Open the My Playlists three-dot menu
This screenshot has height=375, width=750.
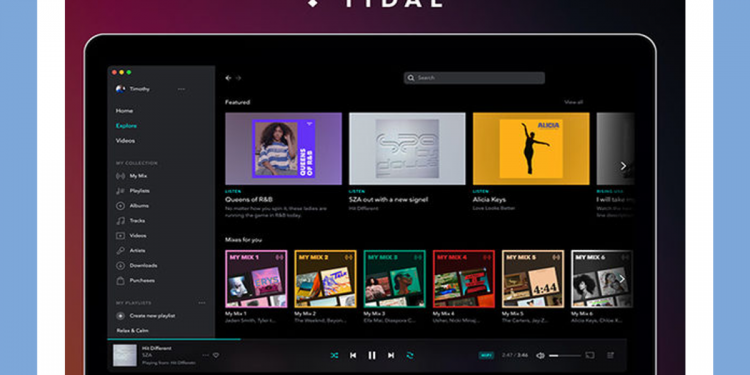[x=202, y=303]
